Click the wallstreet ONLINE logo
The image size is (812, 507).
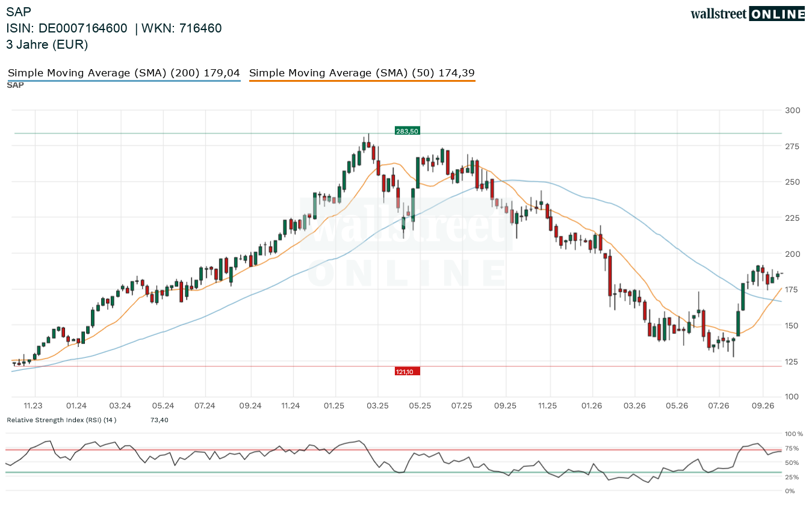(748, 14)
